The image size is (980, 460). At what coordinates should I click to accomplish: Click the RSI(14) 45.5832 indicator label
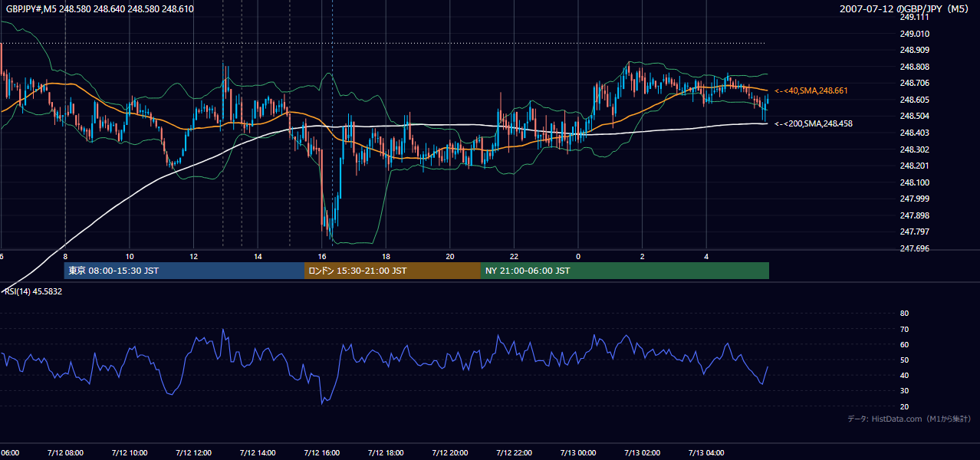pyautogui.click(x=34, y=291)
